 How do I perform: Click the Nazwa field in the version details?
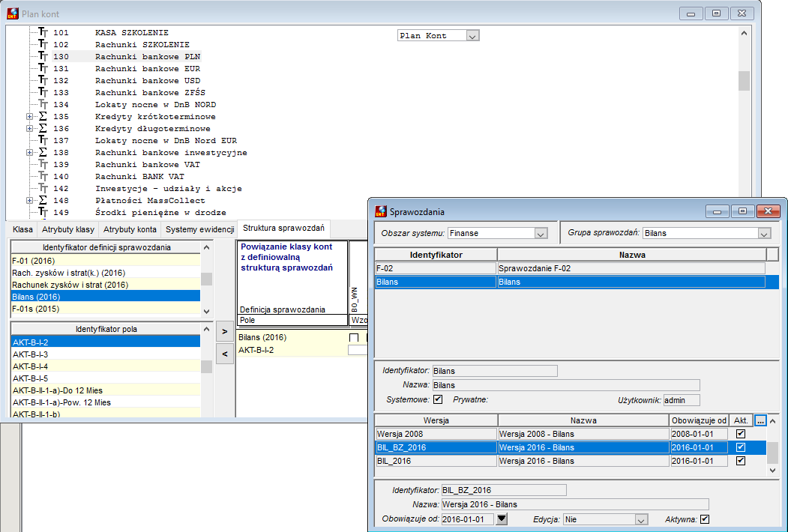(x=575, y=504)
